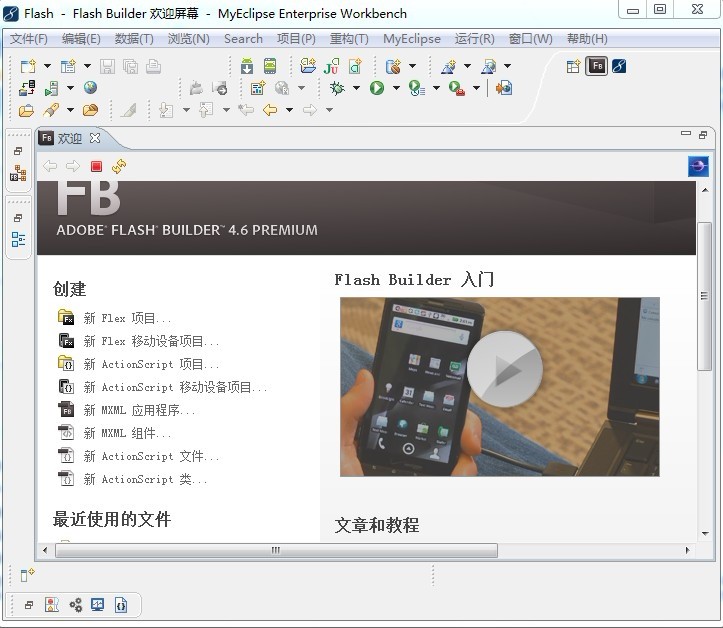This screenshot has height=628, width=723.
Task: Click the globe web browser icon
Action: coord(90,88)
